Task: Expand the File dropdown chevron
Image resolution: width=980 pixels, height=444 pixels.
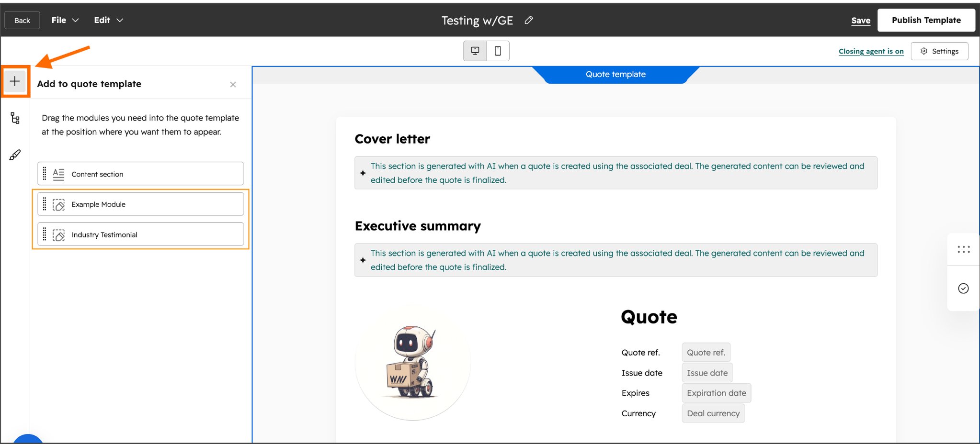Action: (75, 20)
